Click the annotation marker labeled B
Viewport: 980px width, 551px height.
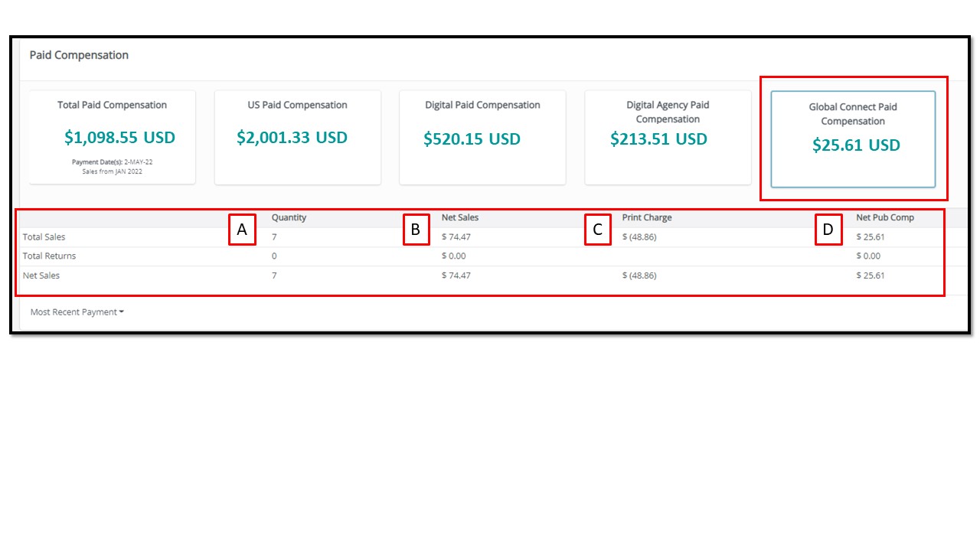point(416,230)
